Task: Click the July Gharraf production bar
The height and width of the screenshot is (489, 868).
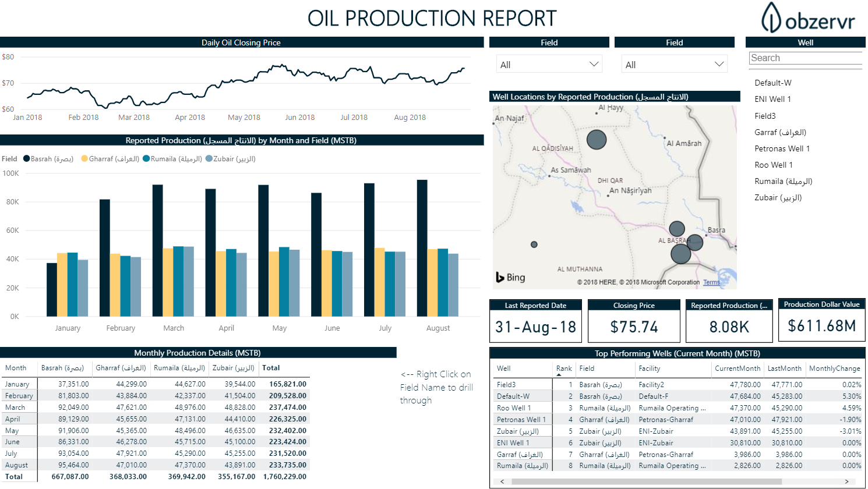Action: pyautogui.click(x=380, y=282)
